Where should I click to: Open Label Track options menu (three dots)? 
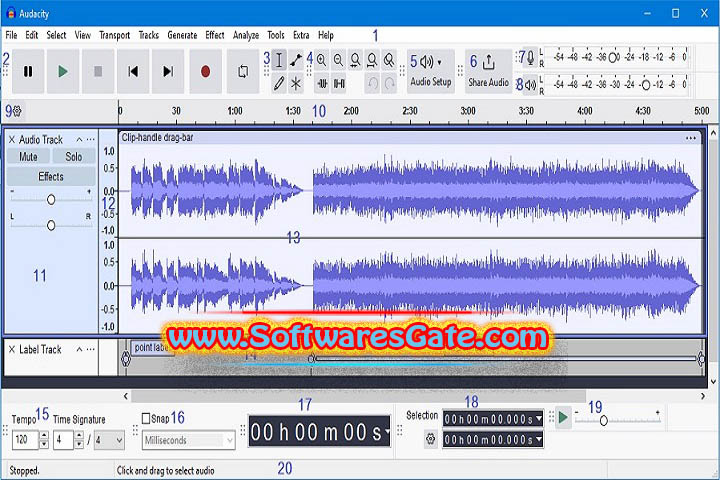90,350
